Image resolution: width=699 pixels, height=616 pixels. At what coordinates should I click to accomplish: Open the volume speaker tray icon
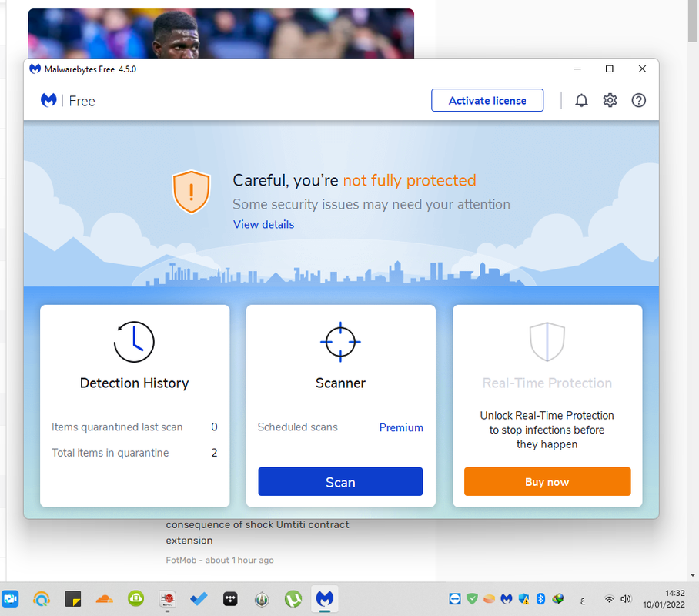626,599
